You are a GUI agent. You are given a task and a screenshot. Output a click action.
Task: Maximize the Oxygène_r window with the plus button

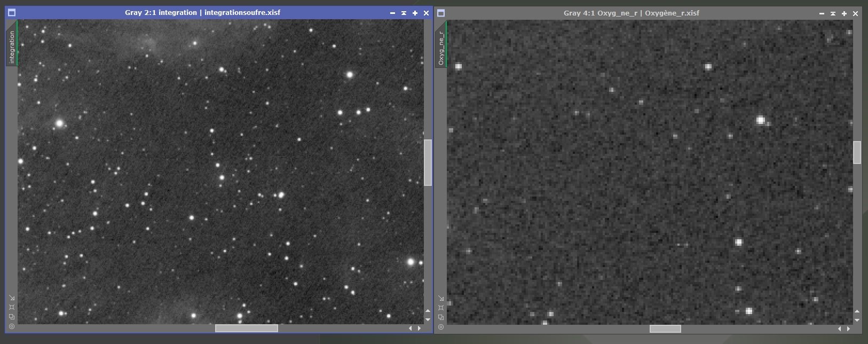click(x=844, y=13)
